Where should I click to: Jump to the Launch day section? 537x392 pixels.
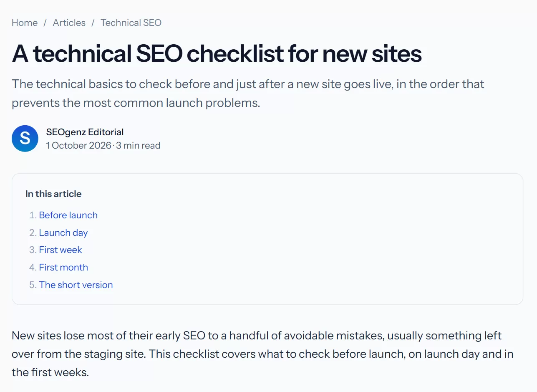(63, 233)
